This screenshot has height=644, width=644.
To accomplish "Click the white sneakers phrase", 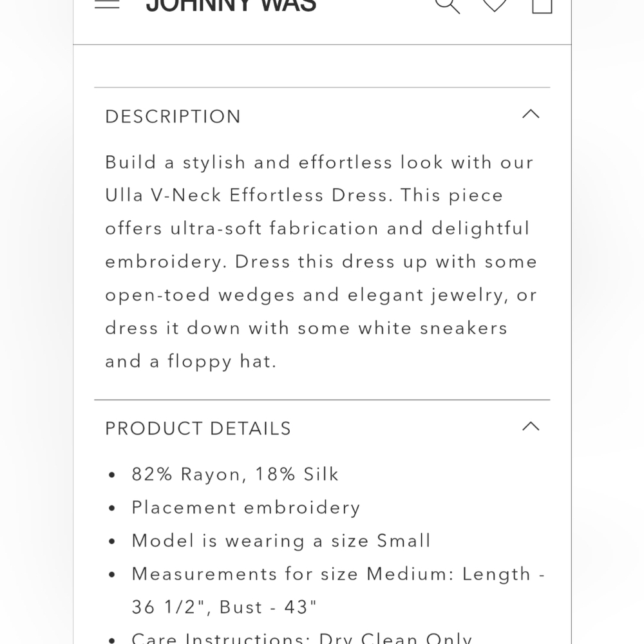I will tap(433, 328).
